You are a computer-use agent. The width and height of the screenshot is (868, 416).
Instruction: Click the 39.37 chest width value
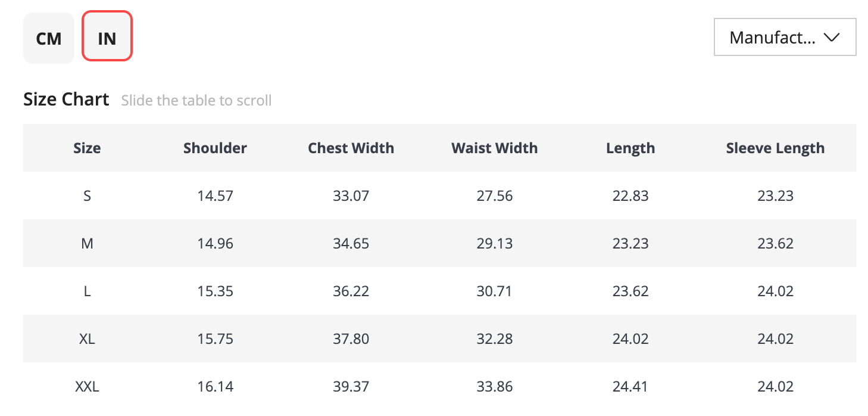tap(351, 387)
